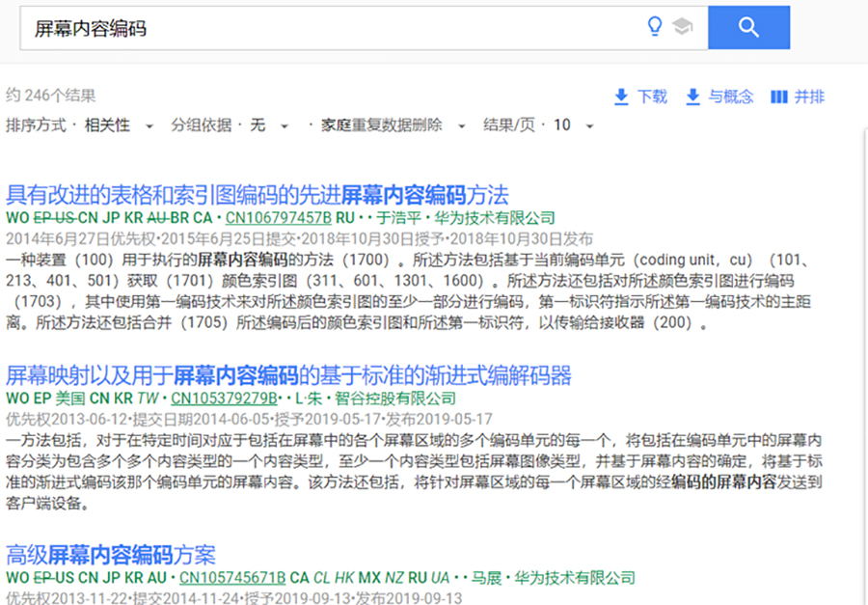Click the 下载 download text link
This screenshot has width=868, height=605.
point(652,96)
